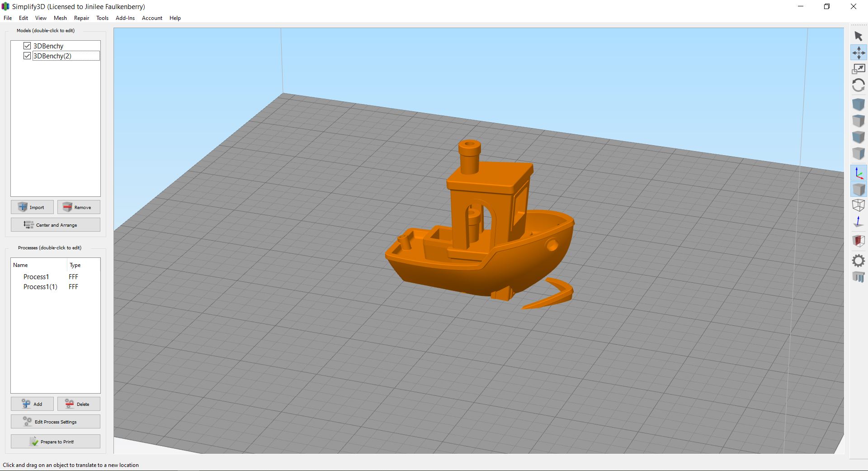Toggle solid model rendering
This screenshot has width=868, height=471.
point(858,189)
